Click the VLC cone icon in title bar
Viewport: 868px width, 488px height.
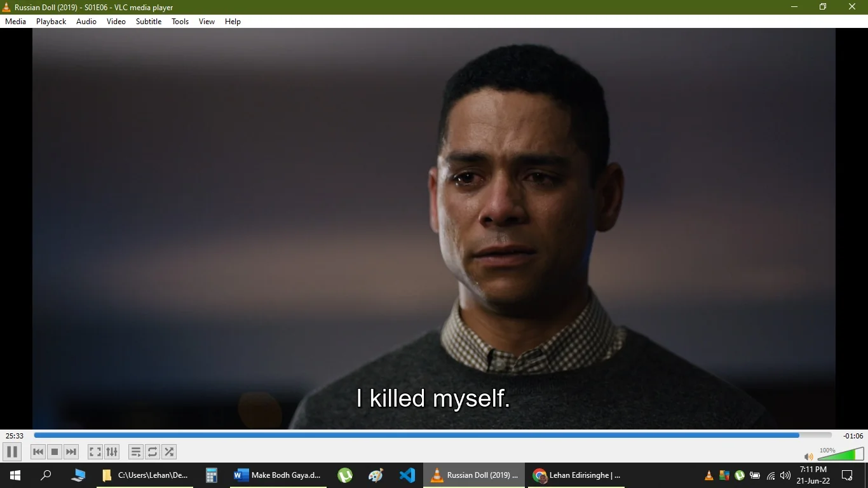click(7, 7)
